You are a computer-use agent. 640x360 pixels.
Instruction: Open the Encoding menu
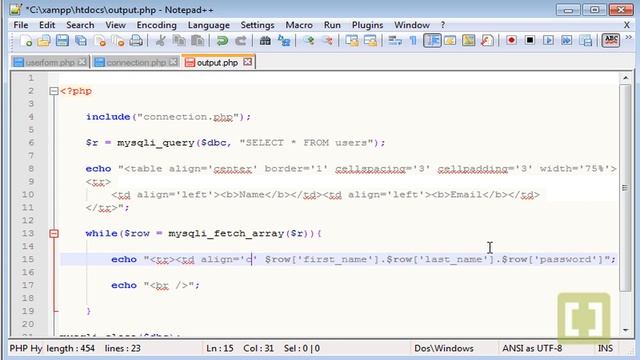156,25
